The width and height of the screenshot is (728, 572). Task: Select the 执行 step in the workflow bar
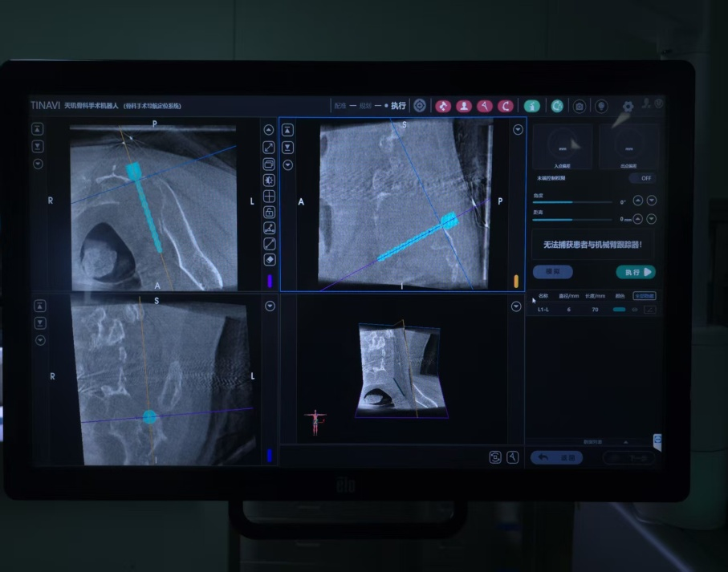point(398,106)
